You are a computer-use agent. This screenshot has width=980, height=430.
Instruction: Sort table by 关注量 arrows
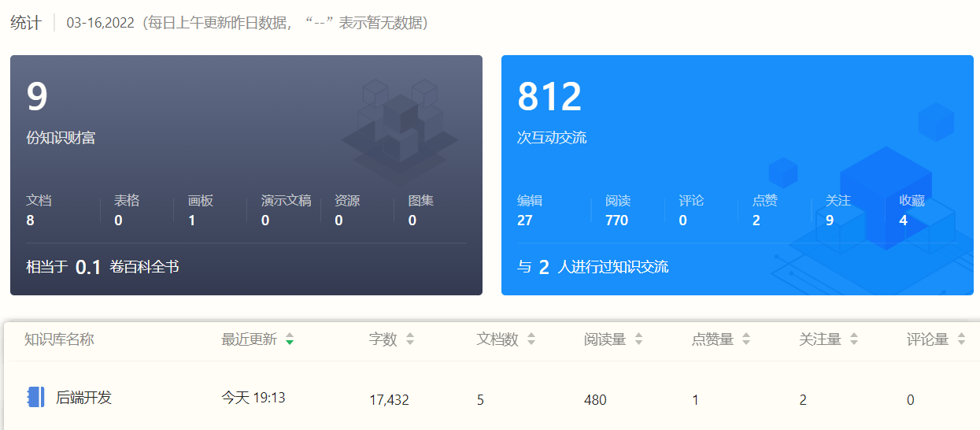(x=853, y=340)
